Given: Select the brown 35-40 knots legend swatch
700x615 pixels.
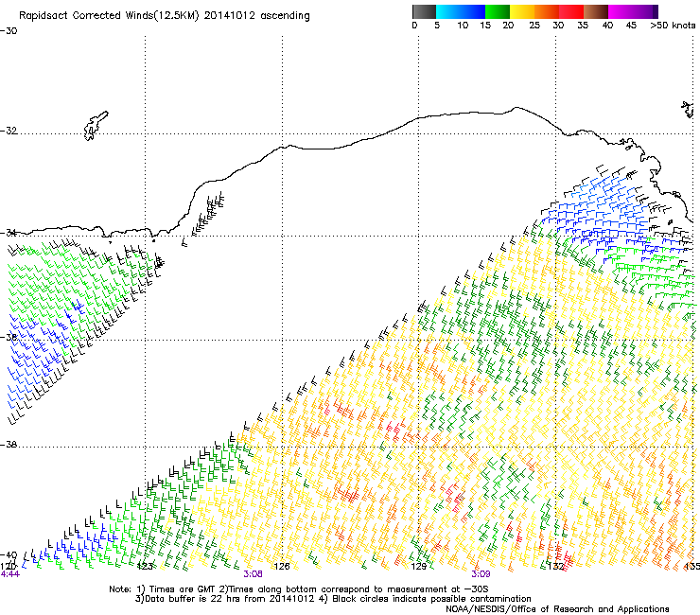Looking at the screenshot, I should 596,11.
